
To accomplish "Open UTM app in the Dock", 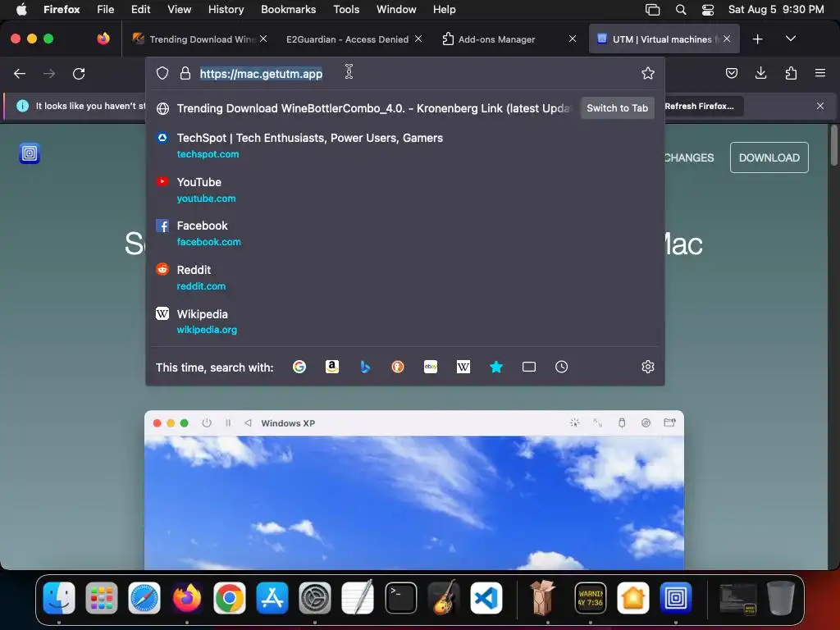I will tap(676, 598).
